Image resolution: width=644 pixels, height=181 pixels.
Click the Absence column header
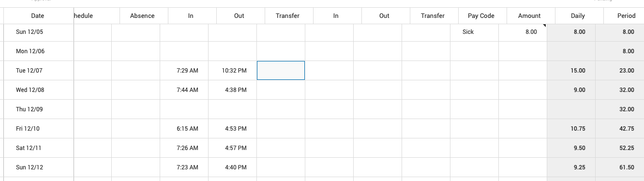[x=143, y=16]
